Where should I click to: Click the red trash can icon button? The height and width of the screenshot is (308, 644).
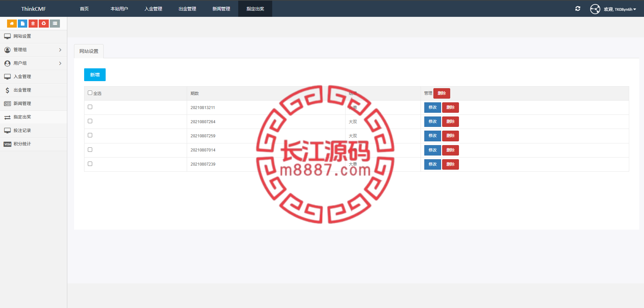point(33,24)
